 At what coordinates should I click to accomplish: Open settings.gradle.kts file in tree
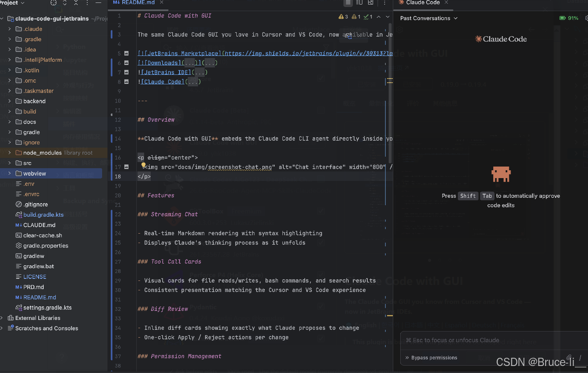coord(47,308)
